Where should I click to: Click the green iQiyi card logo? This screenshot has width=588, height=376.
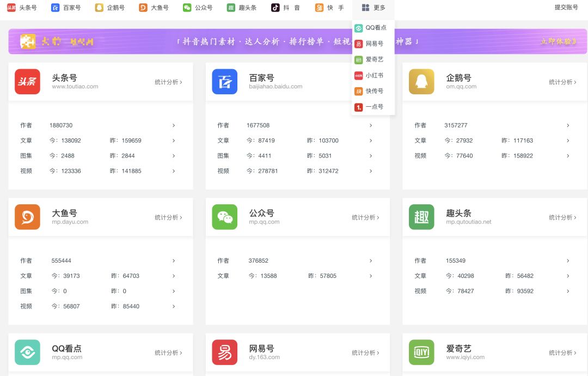pyautogui.click(x=421, y=352)
